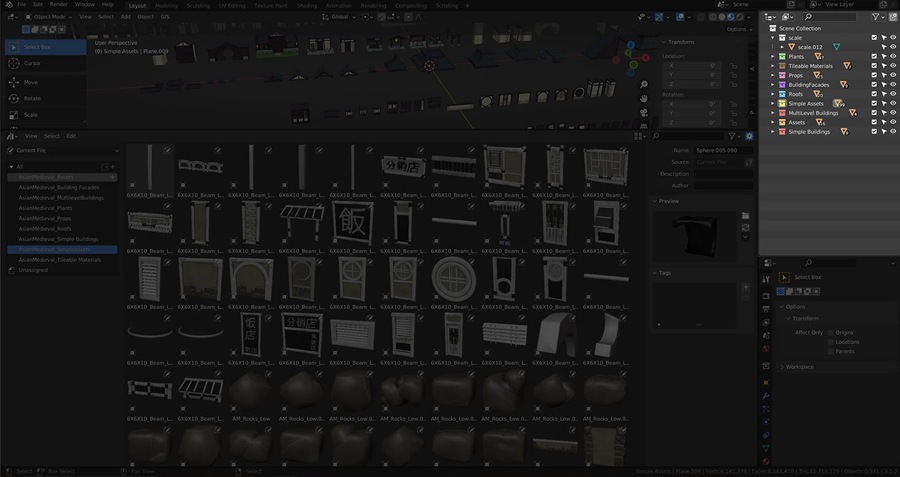Open the File menu
Viewport: 900px width, 477px height.
22,5
